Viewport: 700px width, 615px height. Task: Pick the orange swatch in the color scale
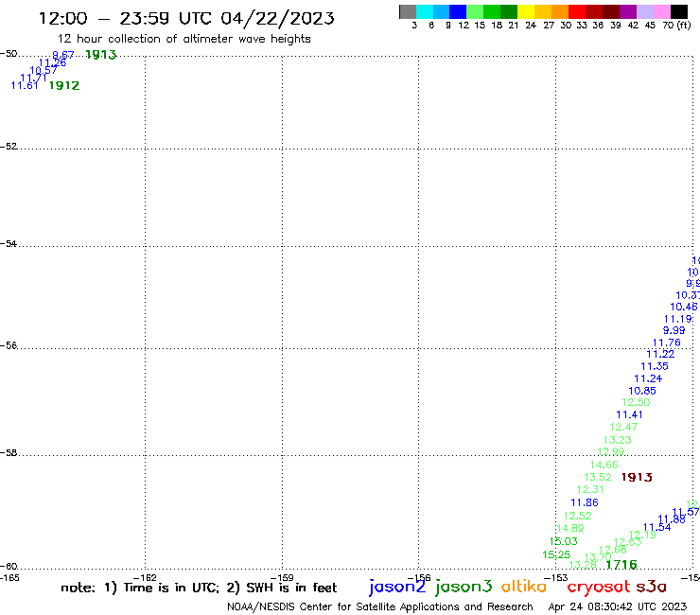[x=560, y=11]
